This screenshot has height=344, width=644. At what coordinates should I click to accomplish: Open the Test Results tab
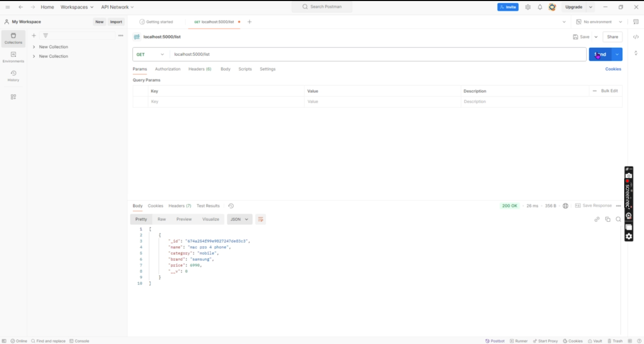(x=208, y=206)
